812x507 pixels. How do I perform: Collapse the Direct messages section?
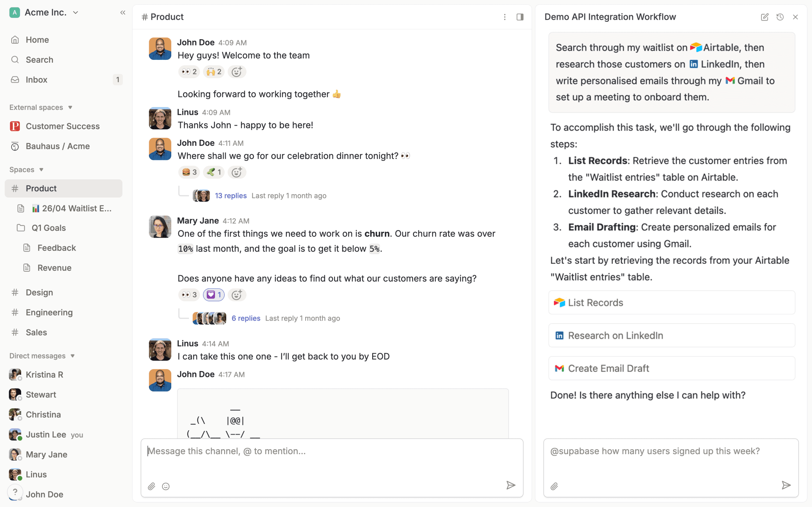(x=73, y=356)
